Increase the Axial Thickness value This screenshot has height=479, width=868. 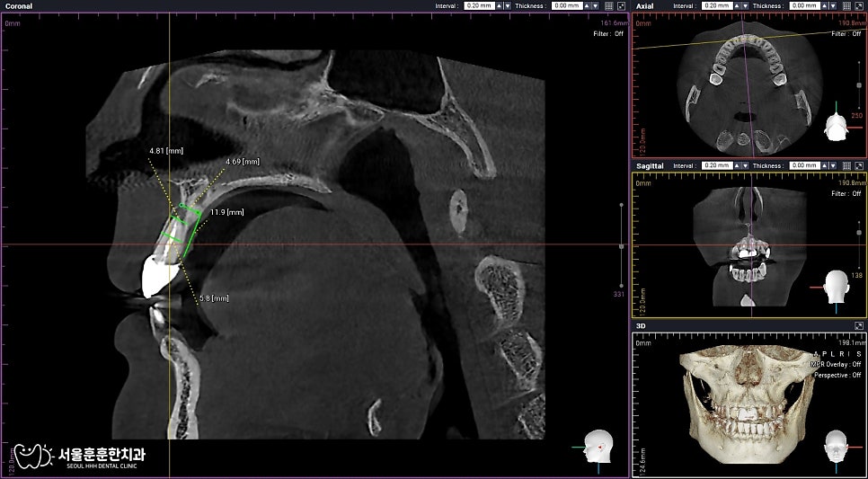click(826, 6)
